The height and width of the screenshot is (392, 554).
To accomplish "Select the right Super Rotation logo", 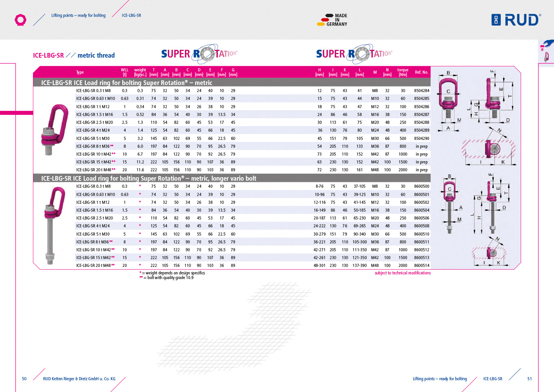I will 354,54.
